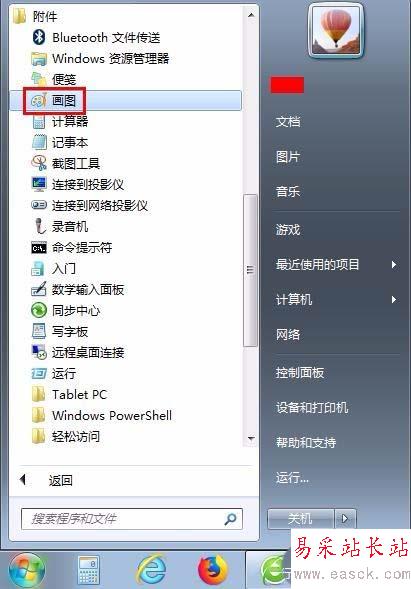Expand 最近使用的项目 submenu
The image size is (411, 589).
coord(336,264)
